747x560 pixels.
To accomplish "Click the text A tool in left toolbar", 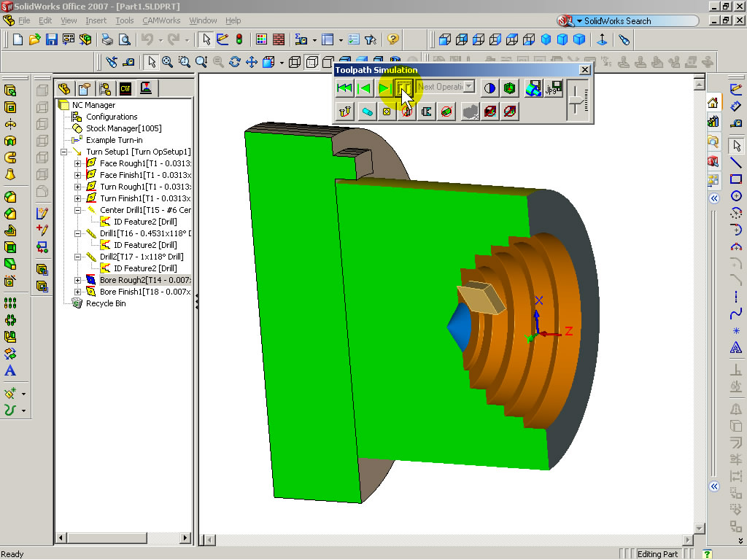I will coord(10,370).
